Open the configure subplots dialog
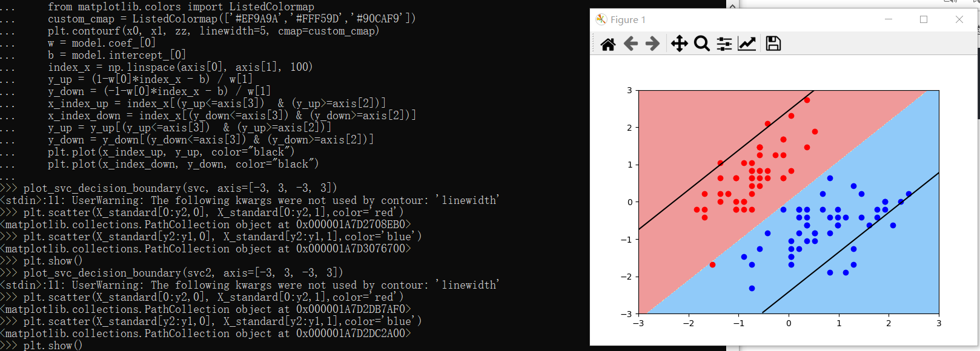 pyautogui.click(x=724, y=44)
